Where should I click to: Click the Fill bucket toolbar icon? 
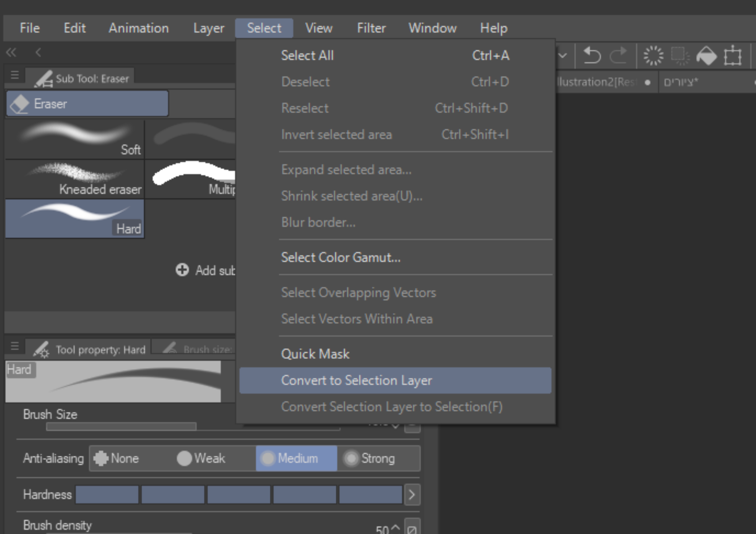click(706, 56)
